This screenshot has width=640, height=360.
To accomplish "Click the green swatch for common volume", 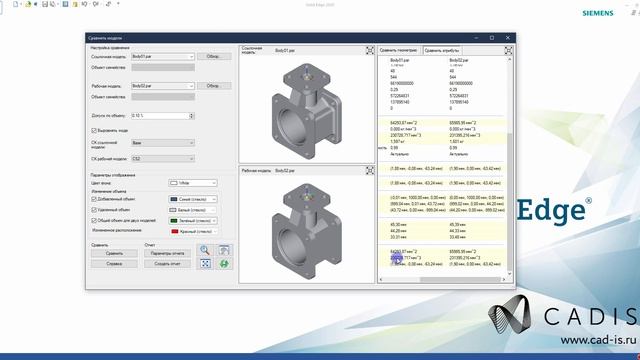I will point(174,221).
